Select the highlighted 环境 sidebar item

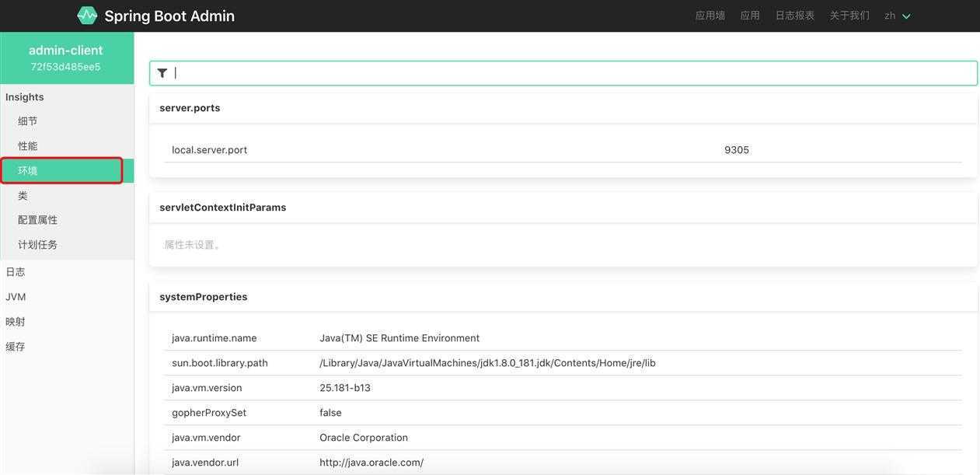point(28,171)
